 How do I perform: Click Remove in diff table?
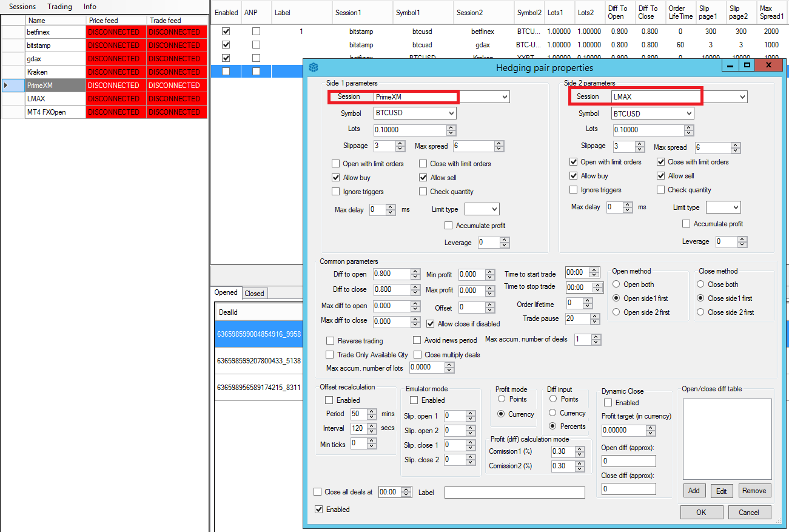point(754,491)
